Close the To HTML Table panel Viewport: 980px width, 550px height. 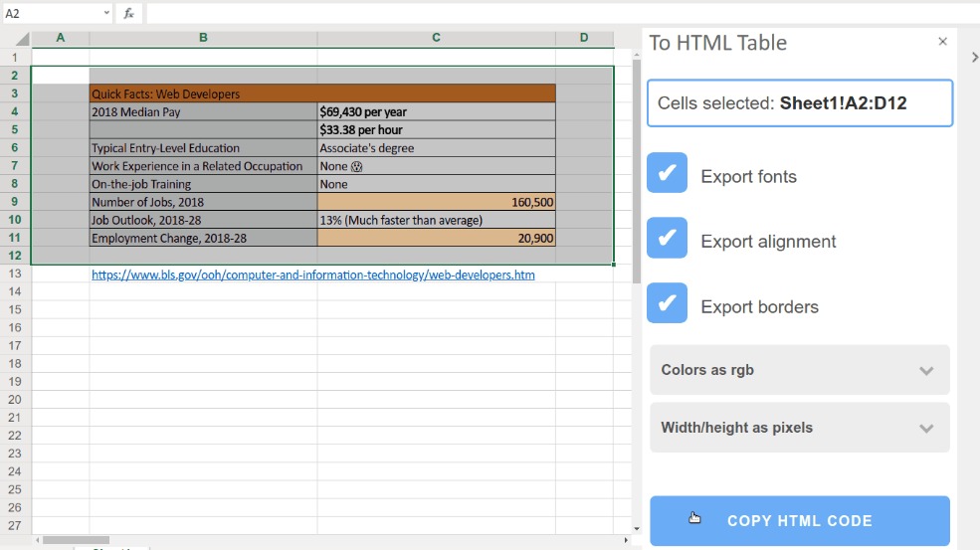pyautogui.click(x=942, y=42)
